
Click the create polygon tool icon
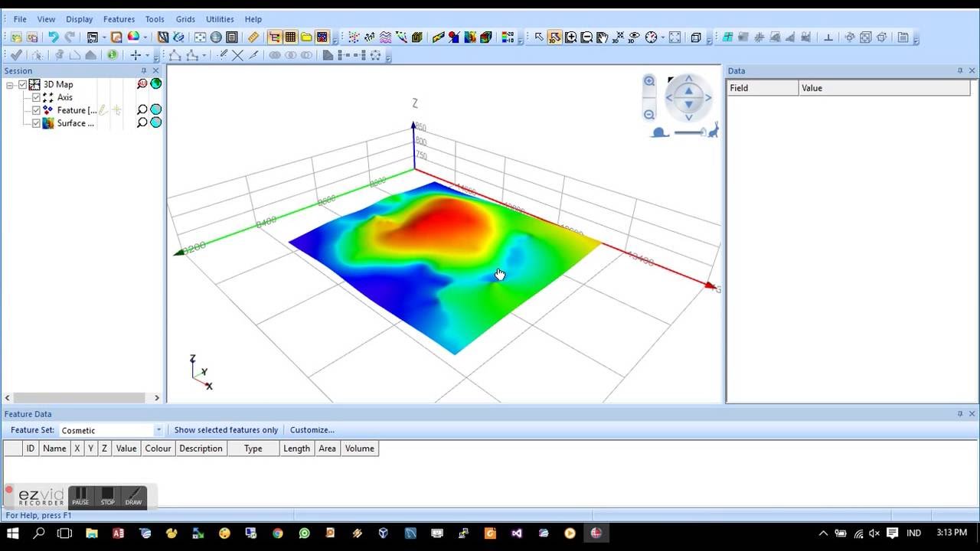pyautogui.click(x=175, y=55)
